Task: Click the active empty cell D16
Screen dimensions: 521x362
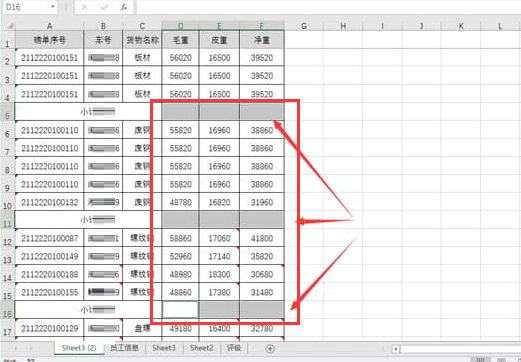Action: (x=180, y=310)
